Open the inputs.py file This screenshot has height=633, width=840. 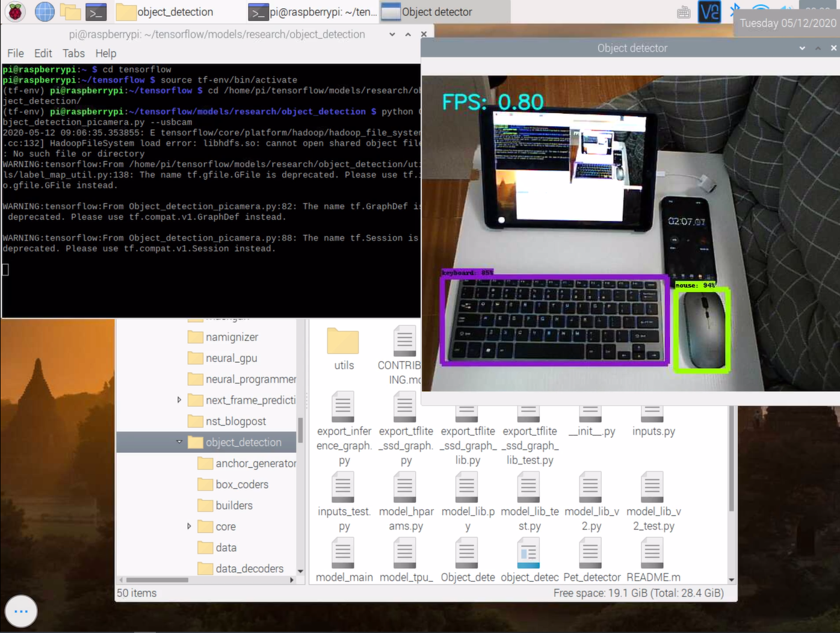point(653,418)
